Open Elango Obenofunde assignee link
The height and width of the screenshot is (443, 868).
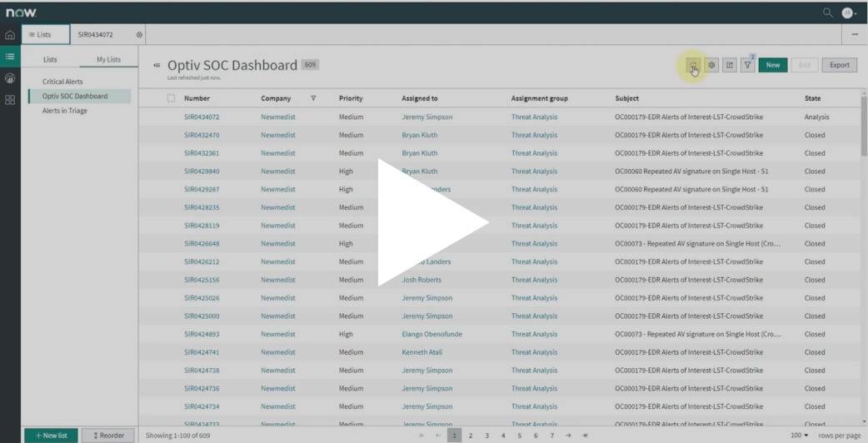432,334
